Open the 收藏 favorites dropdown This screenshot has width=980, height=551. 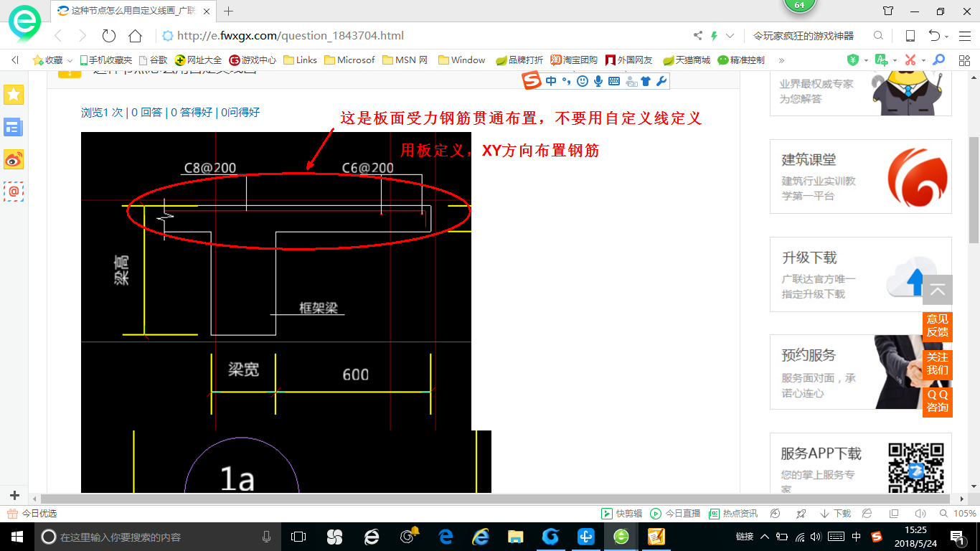pyautogui.click(x=52, y=60)
